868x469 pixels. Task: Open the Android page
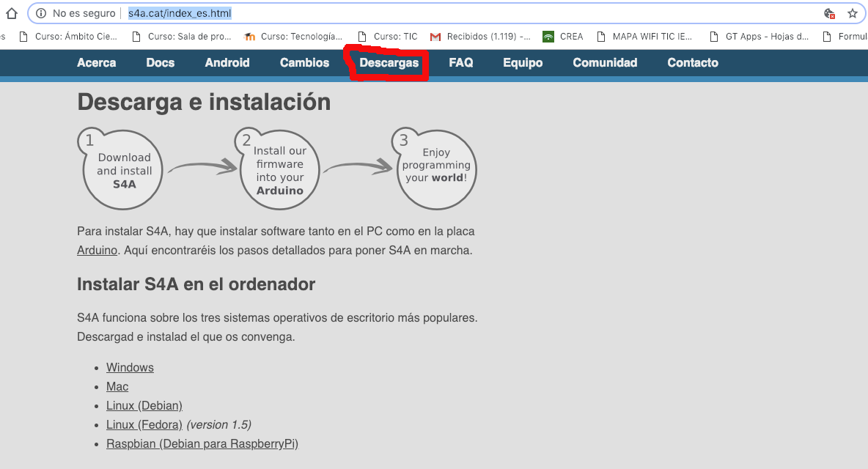pos(227,62)
